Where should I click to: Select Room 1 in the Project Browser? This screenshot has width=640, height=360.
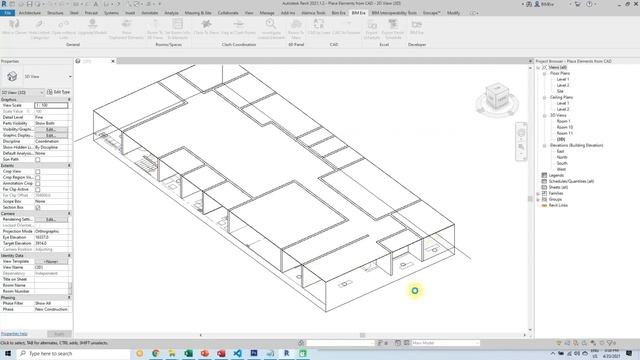point(563,121)
